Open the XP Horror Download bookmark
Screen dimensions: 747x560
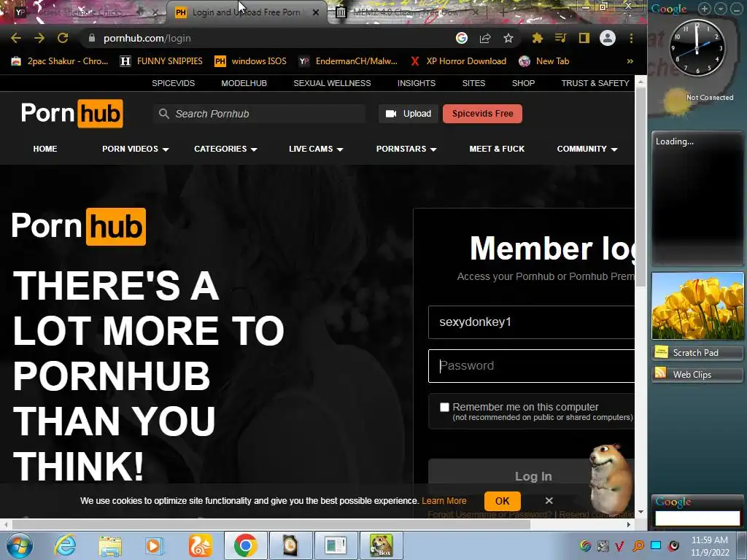pyautogui.click(x=458, y=61)
